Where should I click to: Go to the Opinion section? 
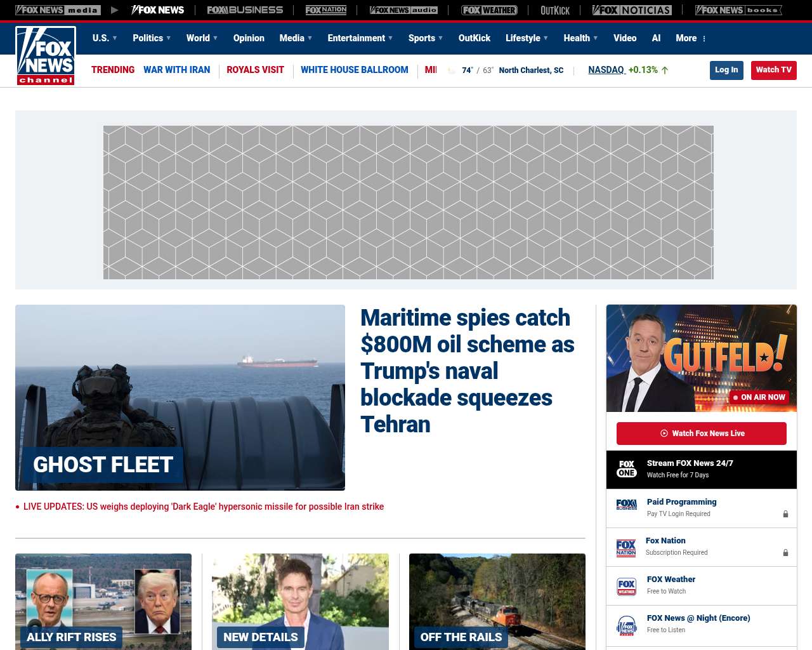[249, 38]
